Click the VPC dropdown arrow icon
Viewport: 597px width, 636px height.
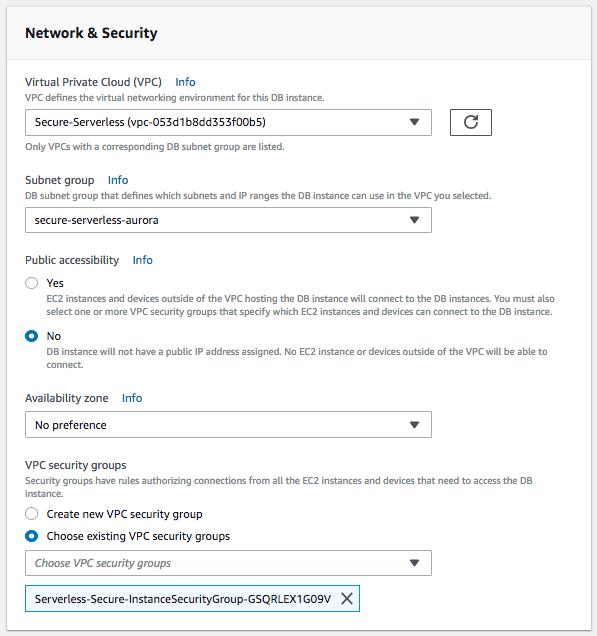[x=414, y=122]
